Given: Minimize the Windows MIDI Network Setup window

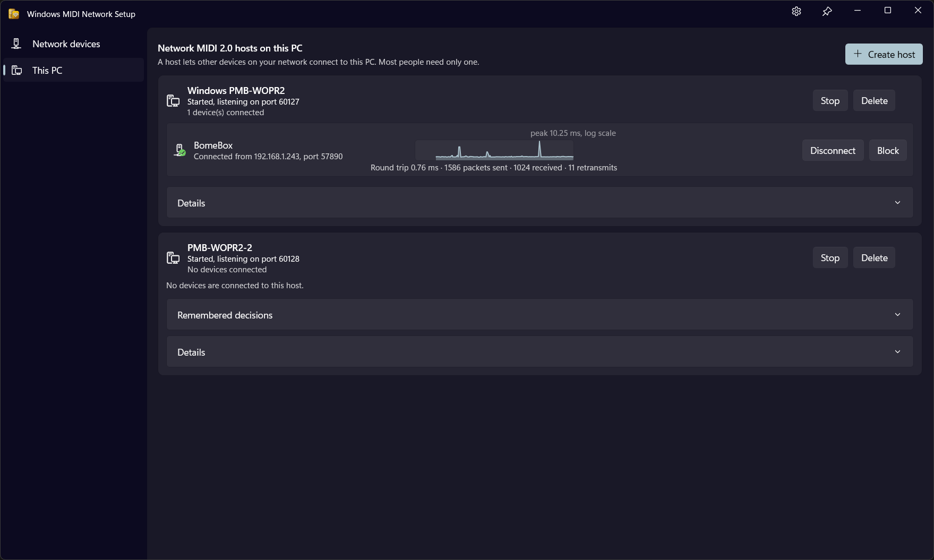Looking at the screenshot, I should 857,11.
